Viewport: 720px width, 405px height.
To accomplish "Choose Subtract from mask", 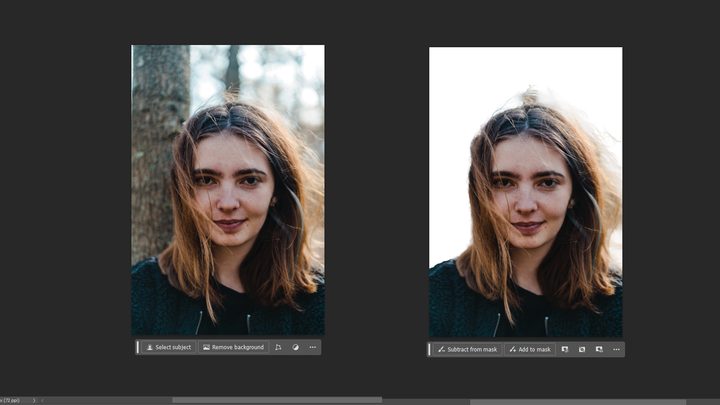I will coord(467,349).
